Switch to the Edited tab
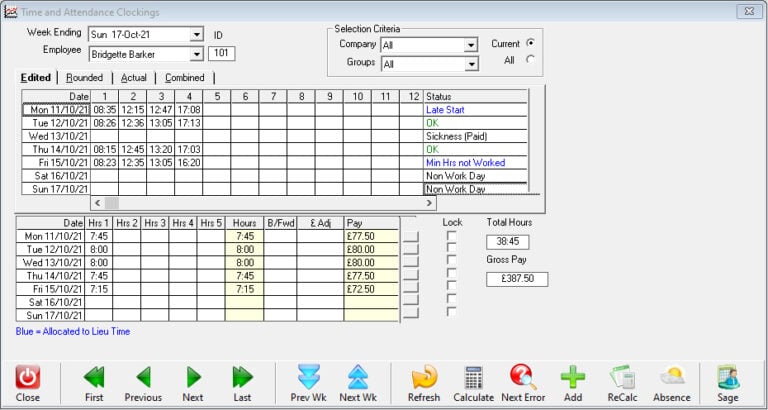The image size is (768, 410). coord(36,77)
